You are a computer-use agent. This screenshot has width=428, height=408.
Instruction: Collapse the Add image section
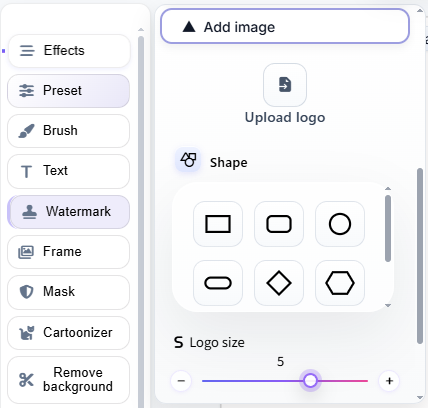coord(285,26)
